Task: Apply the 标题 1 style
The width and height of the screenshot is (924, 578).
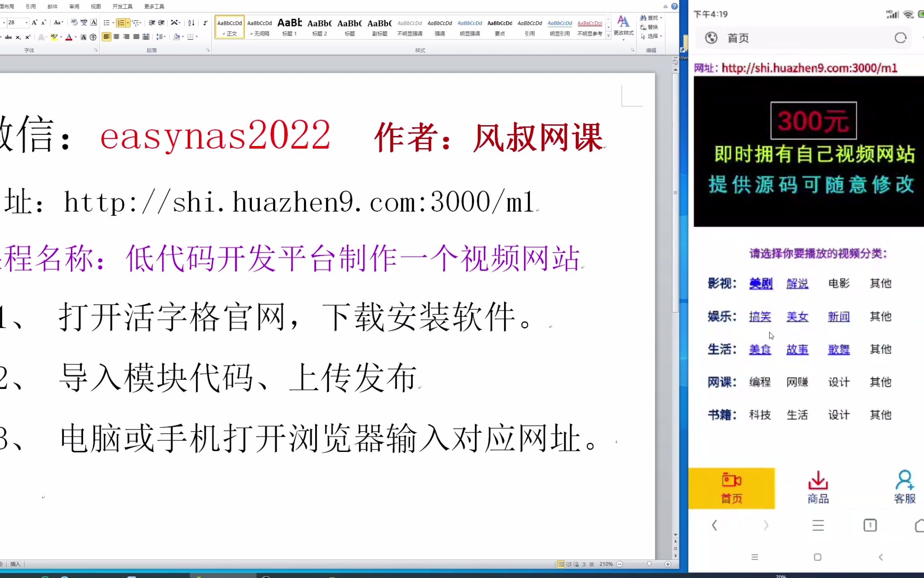Action: click(290, 27)
